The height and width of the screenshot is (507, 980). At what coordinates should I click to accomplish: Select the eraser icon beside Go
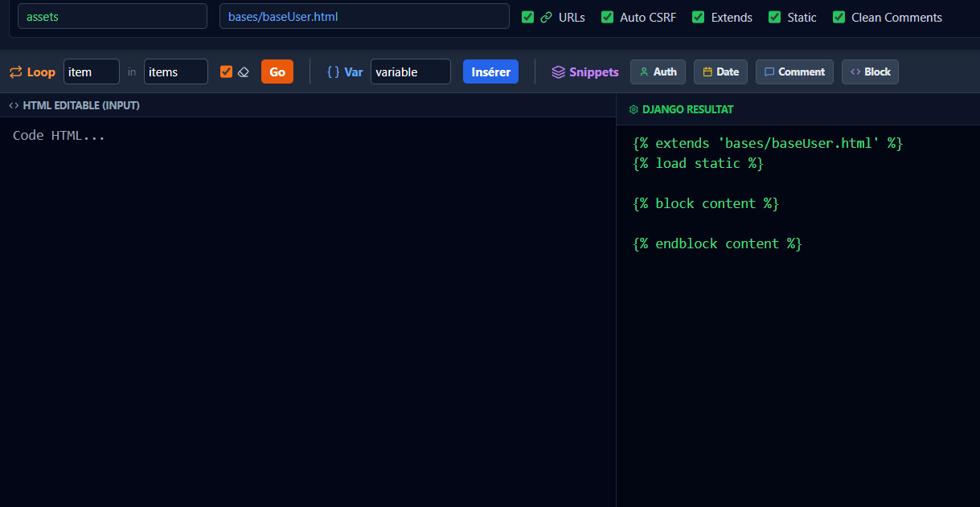[244, 72]
